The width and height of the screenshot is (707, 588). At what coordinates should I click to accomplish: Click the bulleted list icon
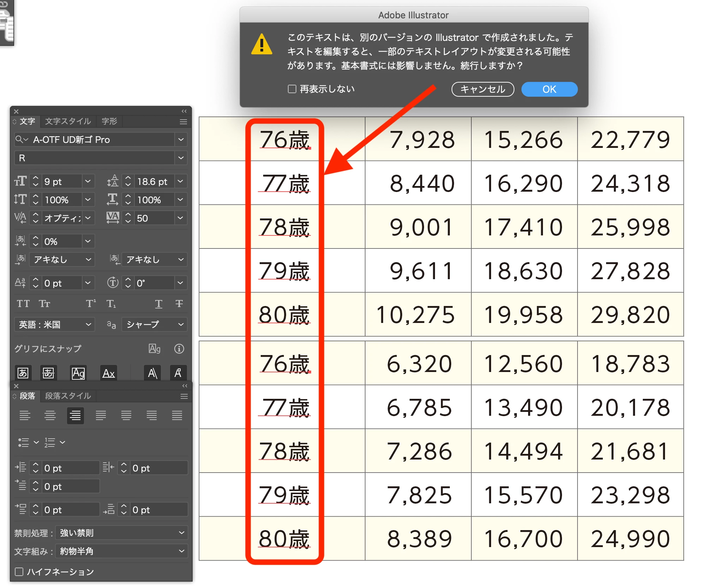(x=24, y=442)
